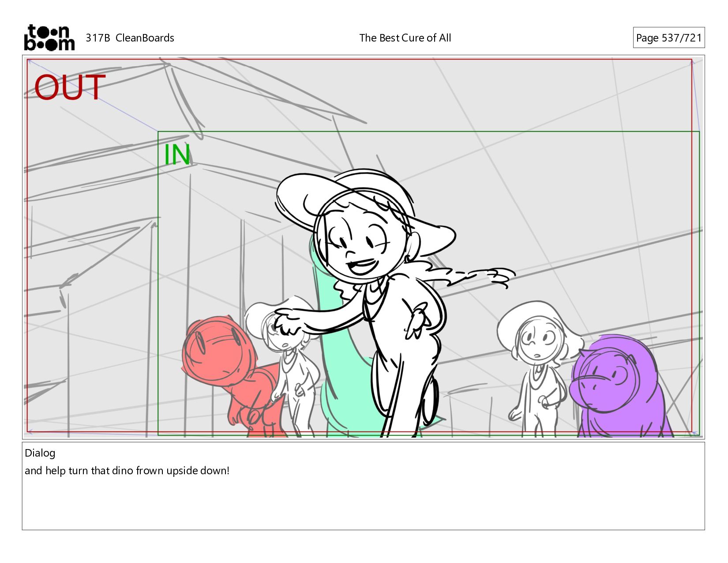Select the dialog line 'and help turn that dino frown upside down!'
The height and width of the screenshot is (563, 728).
127,471
